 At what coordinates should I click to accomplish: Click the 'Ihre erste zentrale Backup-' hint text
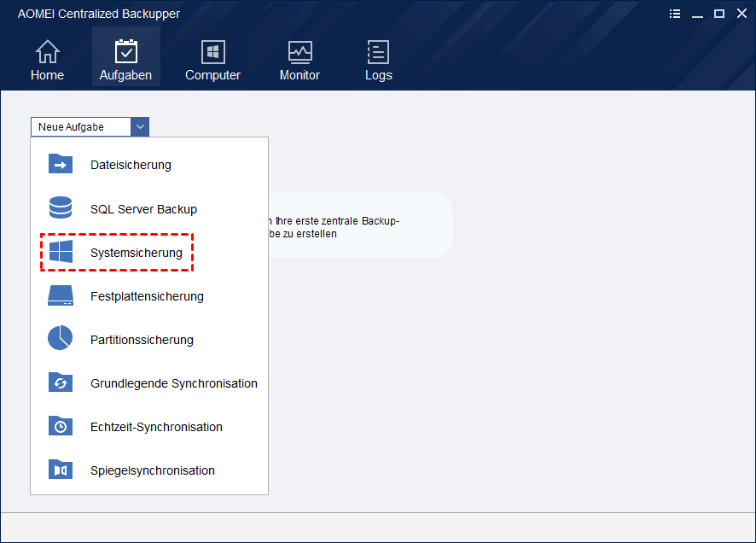[337, 221]
